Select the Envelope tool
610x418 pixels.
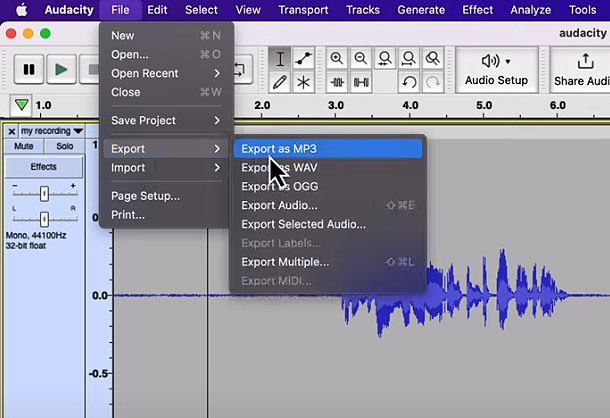point(303,59)
